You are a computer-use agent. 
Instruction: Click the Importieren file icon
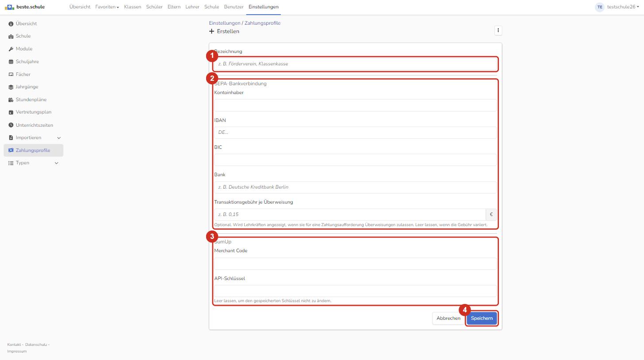11,138
